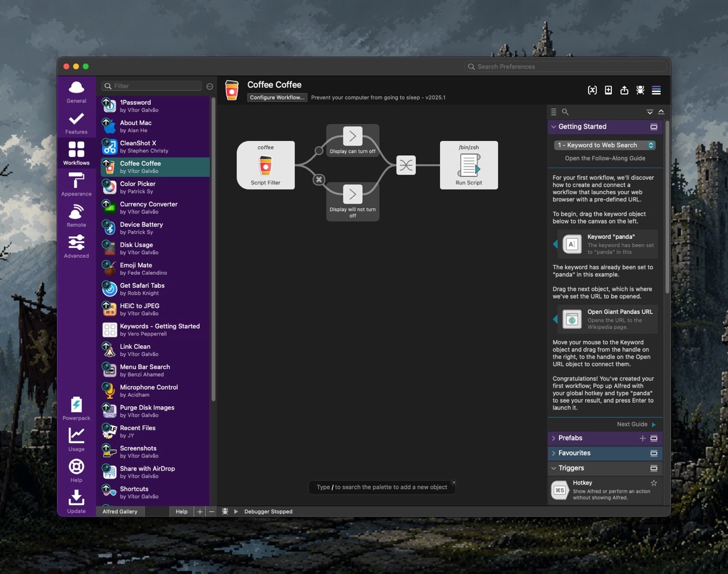Toggle the debugger bug icon in bottom bar
Viewport: 728px width, 574px height.
[225, 511]
